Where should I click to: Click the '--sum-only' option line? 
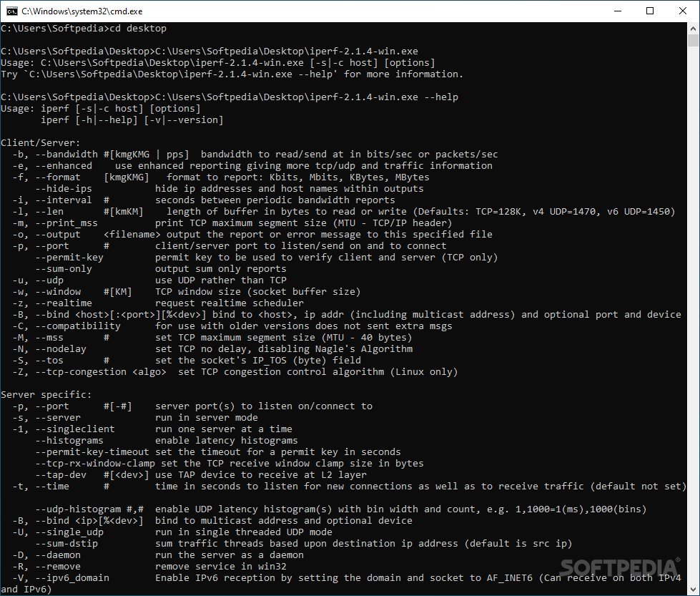click(161, 269)
